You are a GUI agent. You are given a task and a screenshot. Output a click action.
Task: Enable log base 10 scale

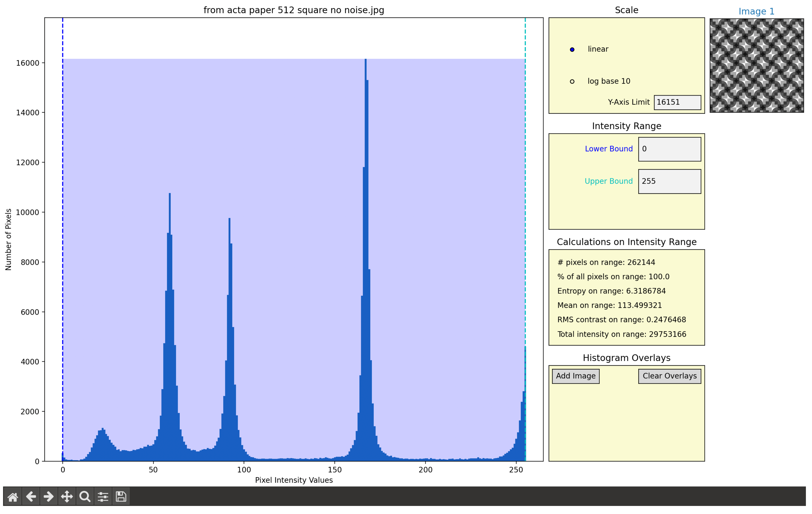572,81
